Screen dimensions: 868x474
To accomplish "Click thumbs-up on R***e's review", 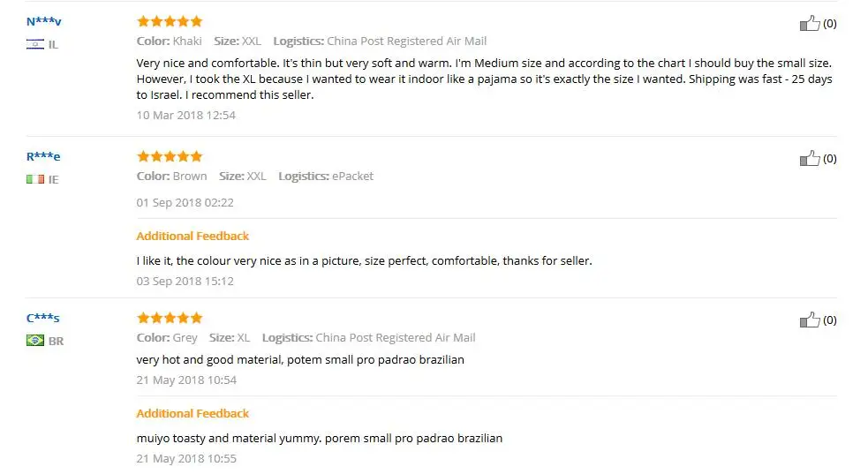I will coord(810,158).
